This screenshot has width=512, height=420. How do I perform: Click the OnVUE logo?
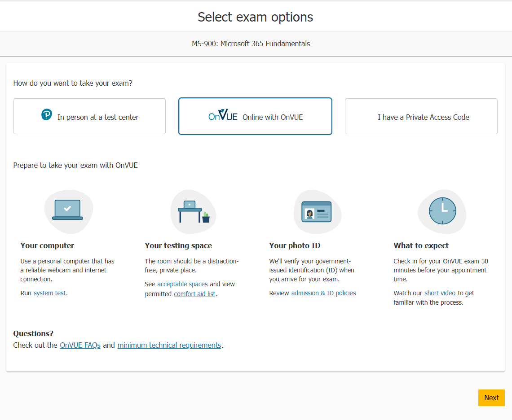223,115
